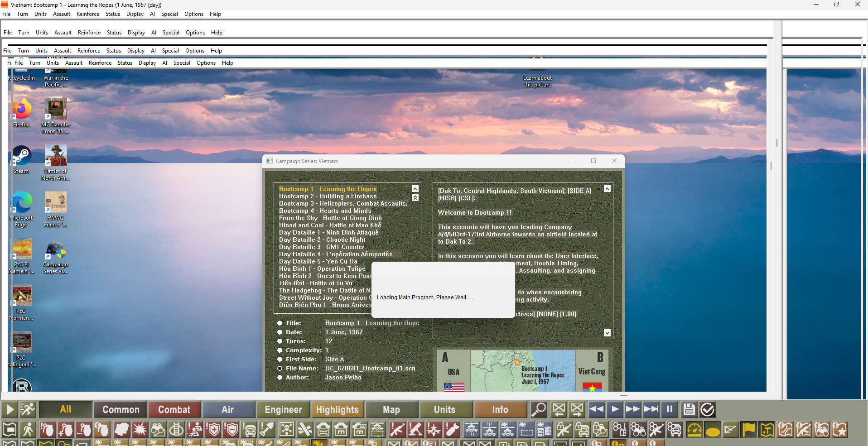Select the shield with minus icon

coord(231,429)
